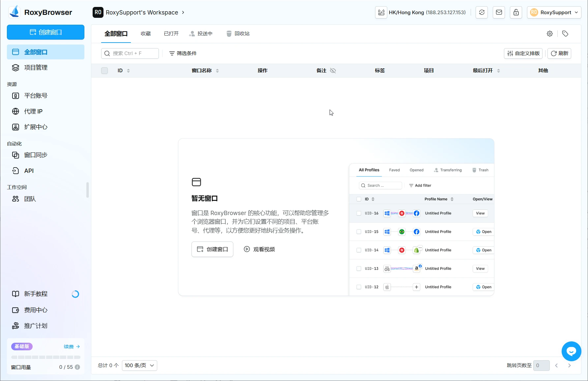Image resolution: width=588 pixels, height=381 pixels.
Task: Click the blue 创建窗口 button in sidebar
Action: (45, 32)
